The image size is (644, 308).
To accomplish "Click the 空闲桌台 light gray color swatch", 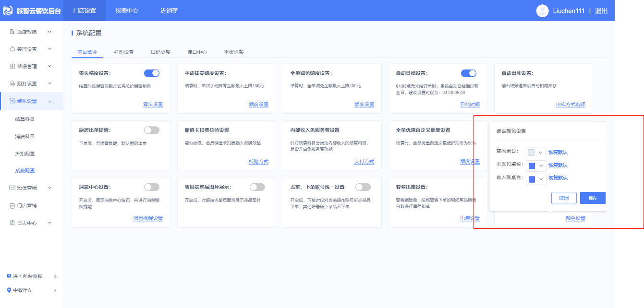I will point(531,153).
